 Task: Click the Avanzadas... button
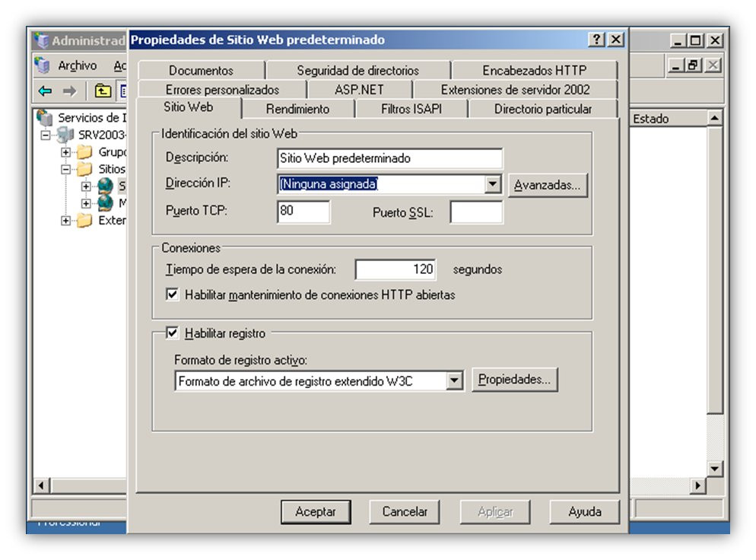point(548,185)
